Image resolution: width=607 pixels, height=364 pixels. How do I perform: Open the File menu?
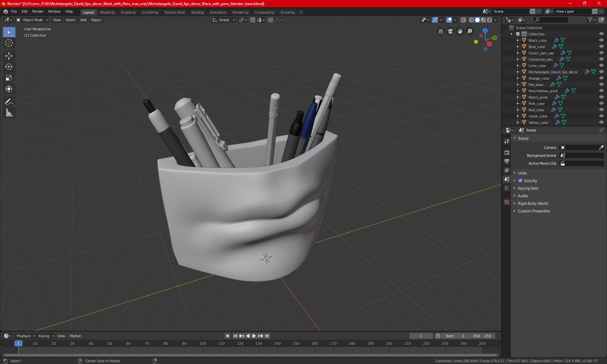point(14,11)
